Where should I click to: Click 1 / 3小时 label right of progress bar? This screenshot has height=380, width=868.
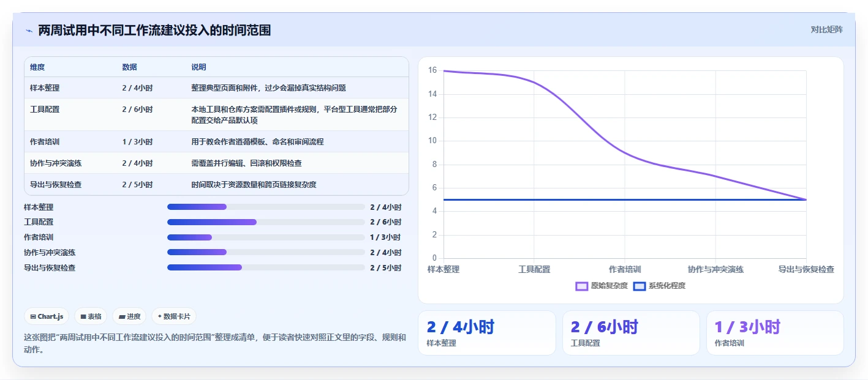(386, 237)
